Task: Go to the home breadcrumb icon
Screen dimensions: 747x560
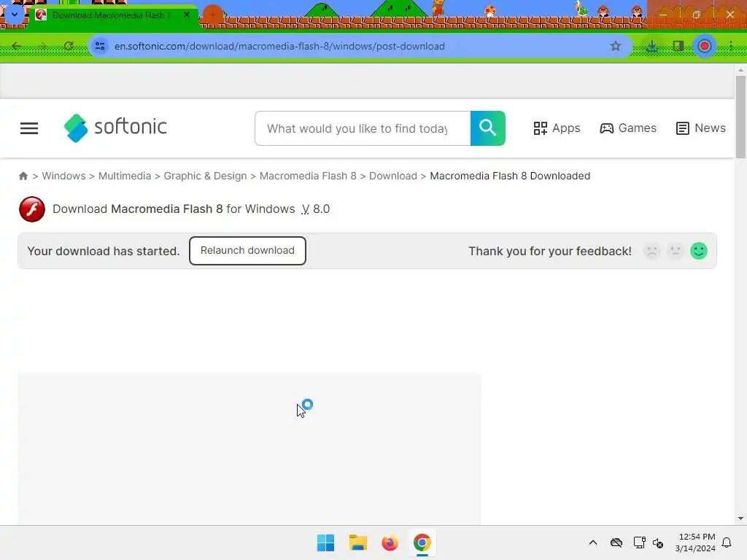Action: pyautogui.click(x=23, y=176)
